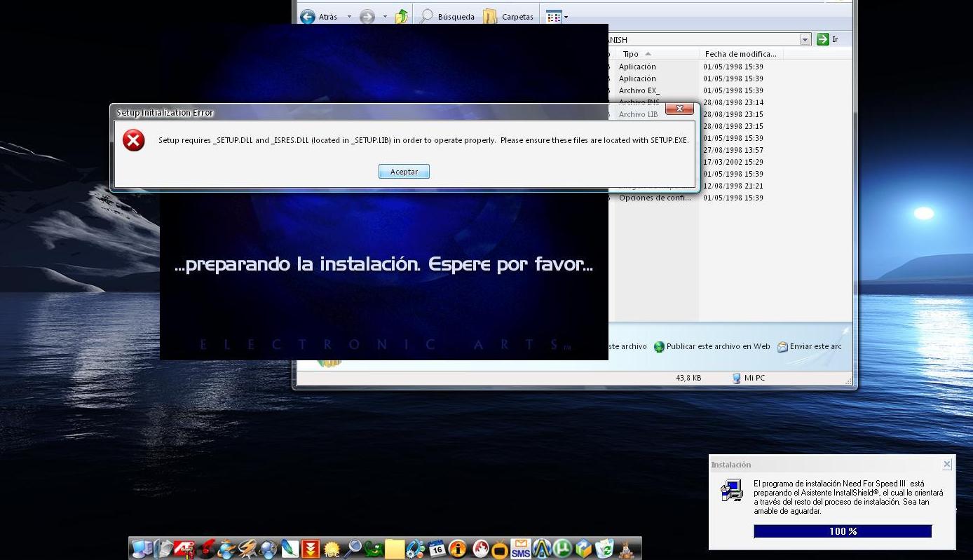The width and height of the screenshot is (973, 560).
Task: Click the date 28/08/1998 23:14
Action: click(733, 102)
